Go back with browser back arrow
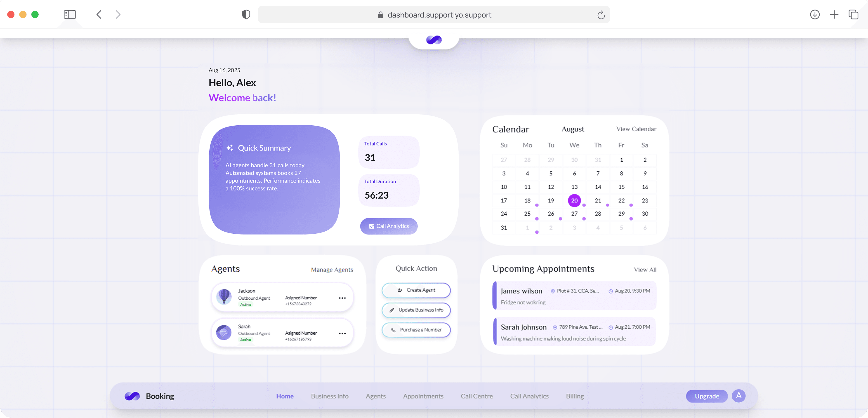Viewport: 868px width, 418px height. point(99,14)
